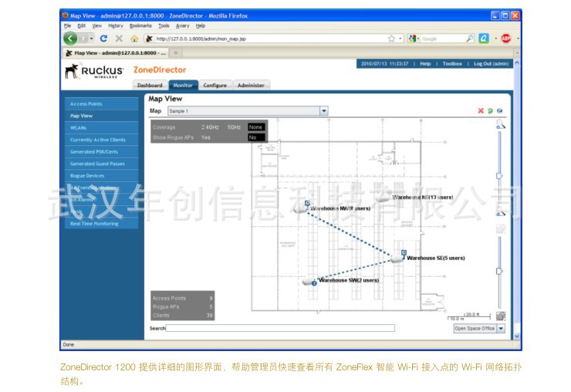Set coverage to 2.4GHz

click(210, 127)
